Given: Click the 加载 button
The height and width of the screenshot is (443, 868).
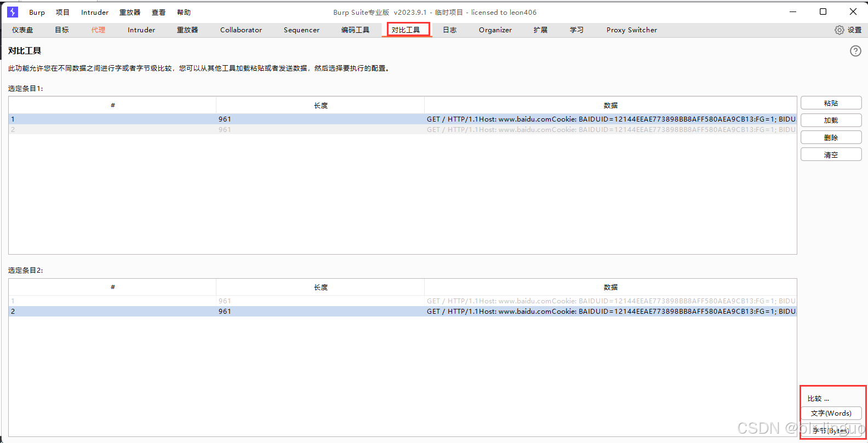Looking at the screenshot, I should coord(831,120).
